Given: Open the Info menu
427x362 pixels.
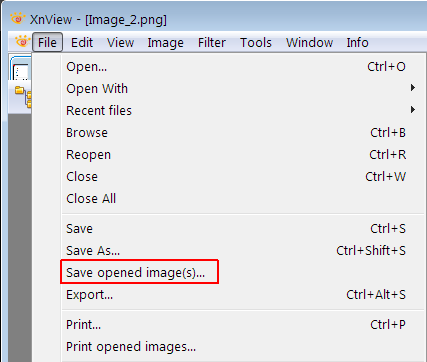Looking at the screenshot, I should click(357, 43).
